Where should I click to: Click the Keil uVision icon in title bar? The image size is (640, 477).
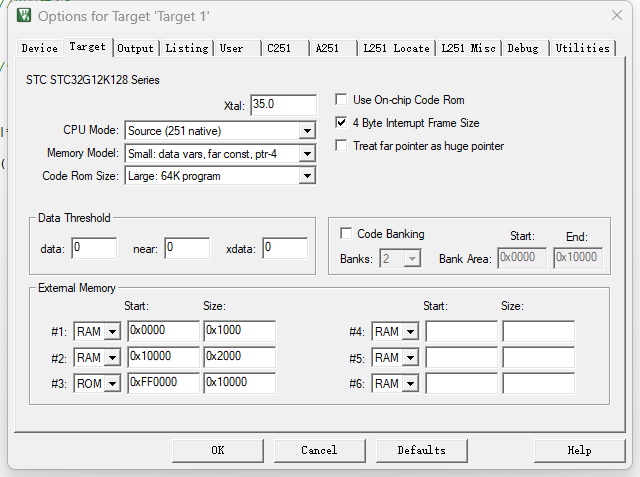click(x=24, y=16)
